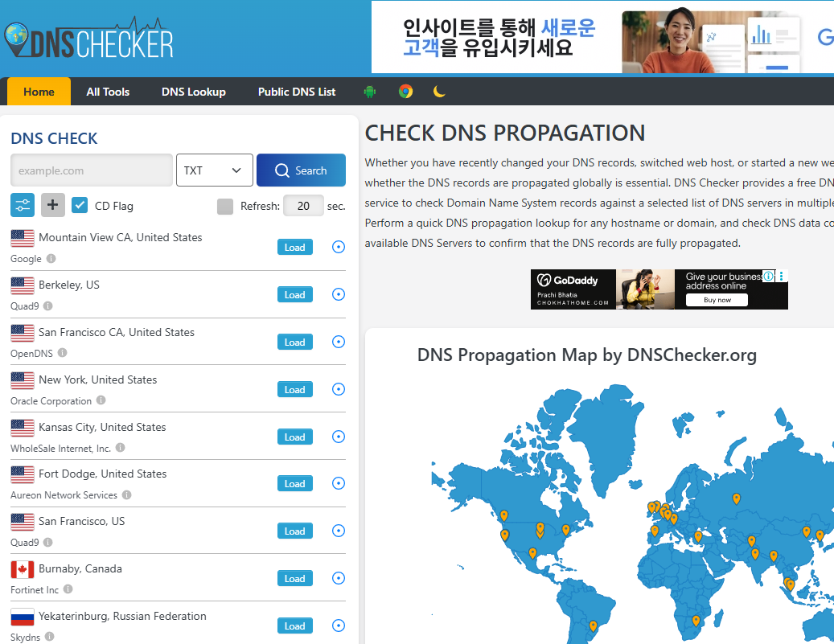Open the Chrome extension icon link
The width and height of the screenshot is (834, 644).
pos(406,92)
